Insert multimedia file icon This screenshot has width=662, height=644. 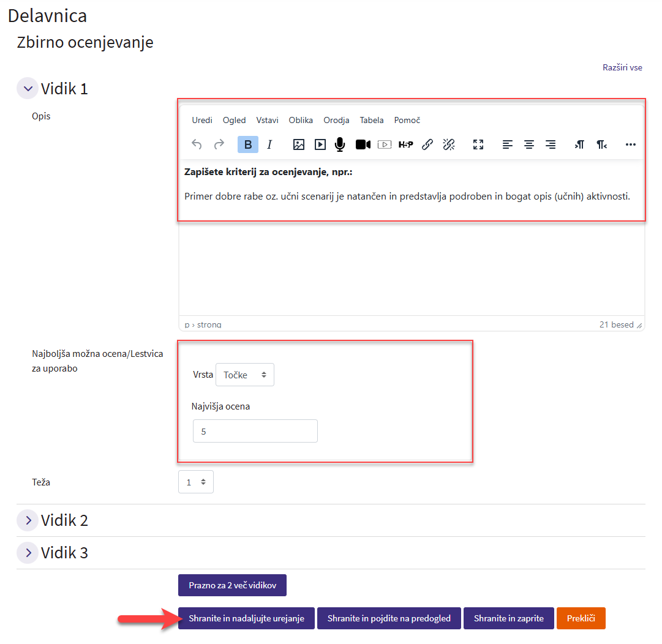pos(320,144)
